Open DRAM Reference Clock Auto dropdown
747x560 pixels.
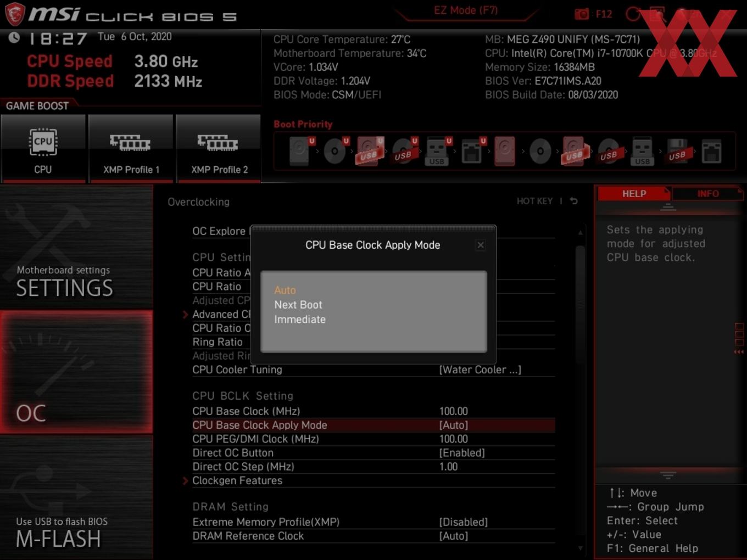[454, 536]
